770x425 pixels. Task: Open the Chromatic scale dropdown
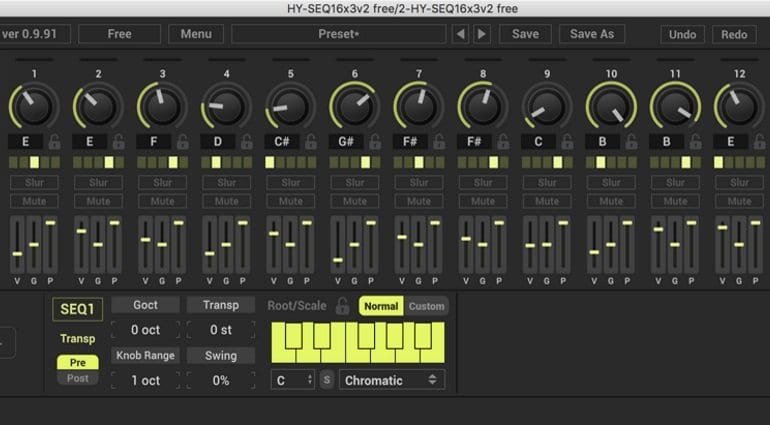(x=392, y=380)
